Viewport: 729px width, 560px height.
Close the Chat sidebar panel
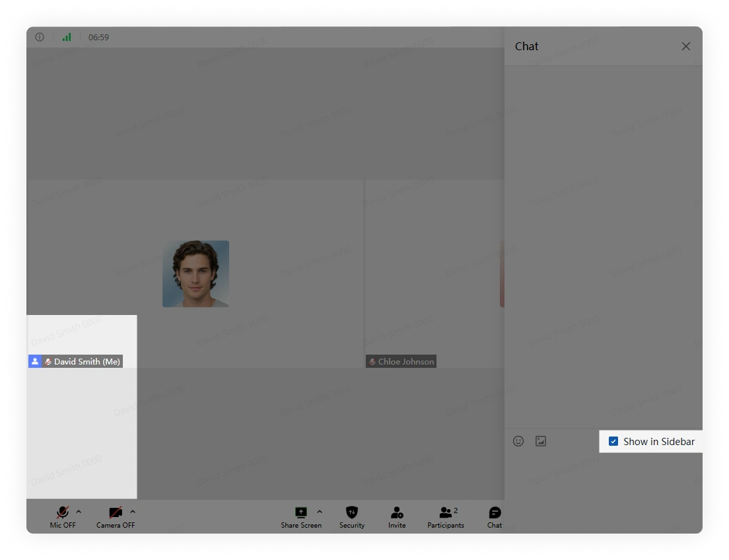686,46
